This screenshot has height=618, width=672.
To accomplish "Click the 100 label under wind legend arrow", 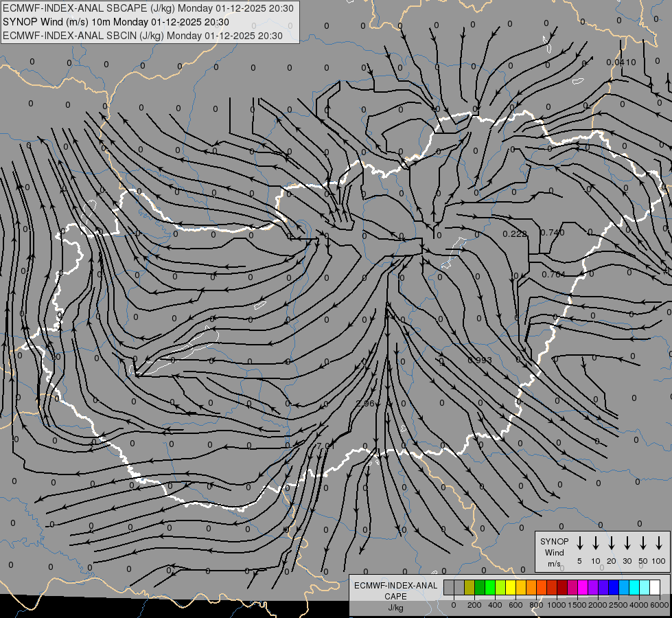I will 659,561.
